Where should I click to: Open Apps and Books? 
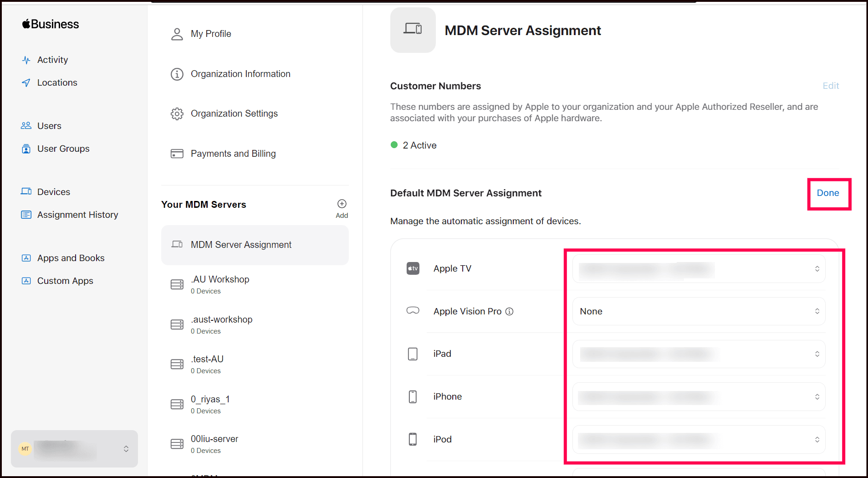71,258
